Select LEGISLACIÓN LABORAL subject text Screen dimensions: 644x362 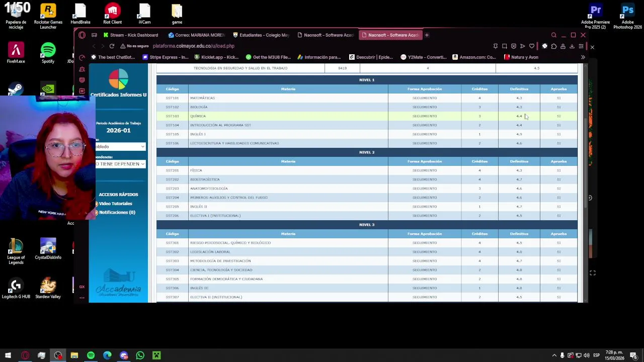[x=210, y=252]
